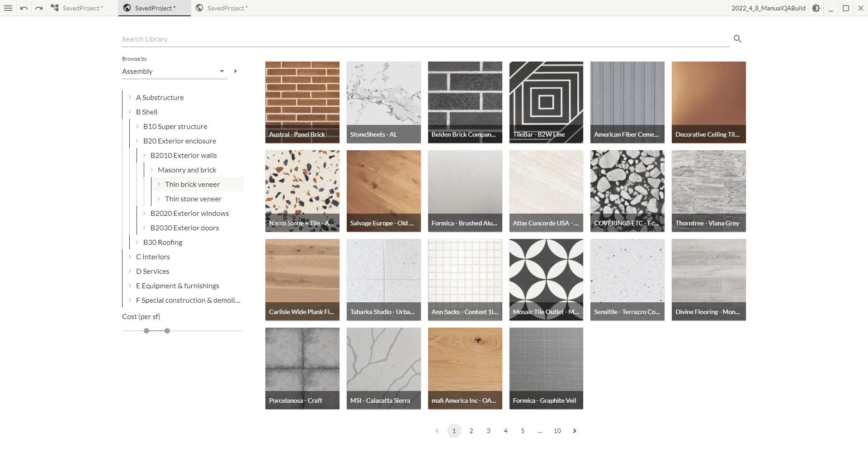Select current page 1 button

pos(454,431)
